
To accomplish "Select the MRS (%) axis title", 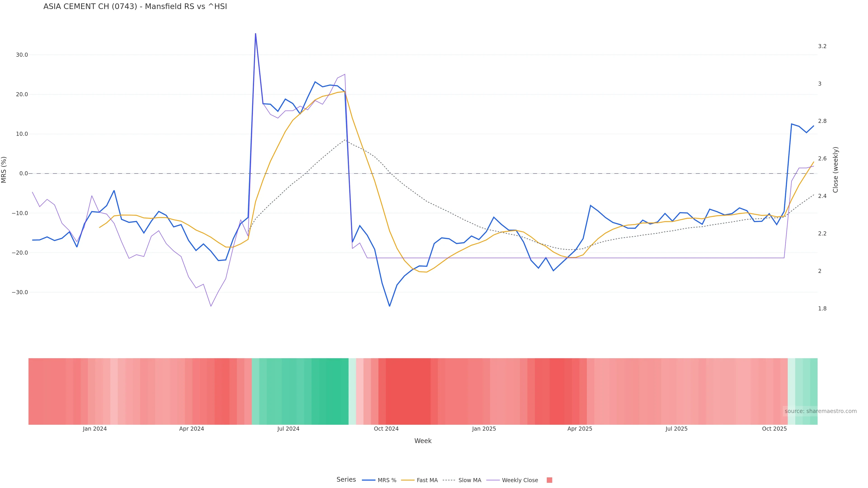I will pyautogui.click(x=4, y=170).
